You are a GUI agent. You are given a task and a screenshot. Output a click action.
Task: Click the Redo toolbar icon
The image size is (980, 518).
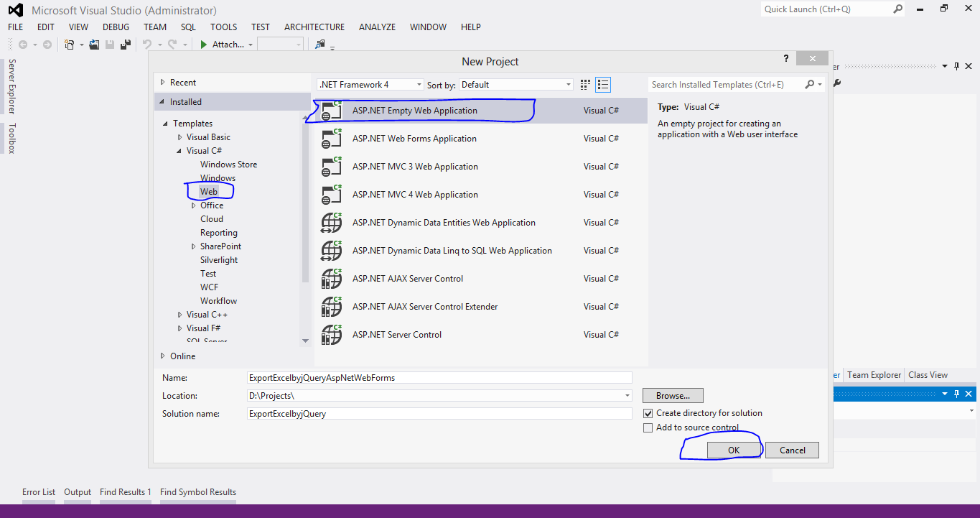tap(172, 45)
